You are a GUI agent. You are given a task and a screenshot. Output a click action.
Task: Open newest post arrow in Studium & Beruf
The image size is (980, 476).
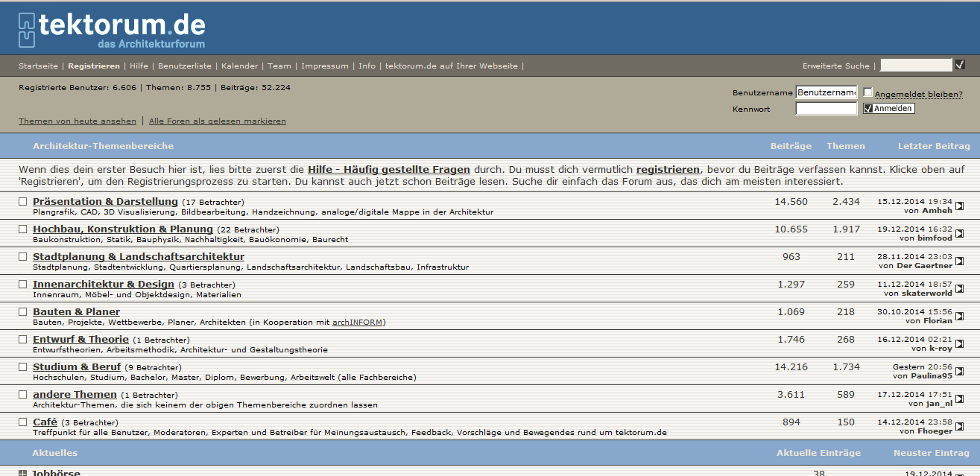click(x=959, y=372)
